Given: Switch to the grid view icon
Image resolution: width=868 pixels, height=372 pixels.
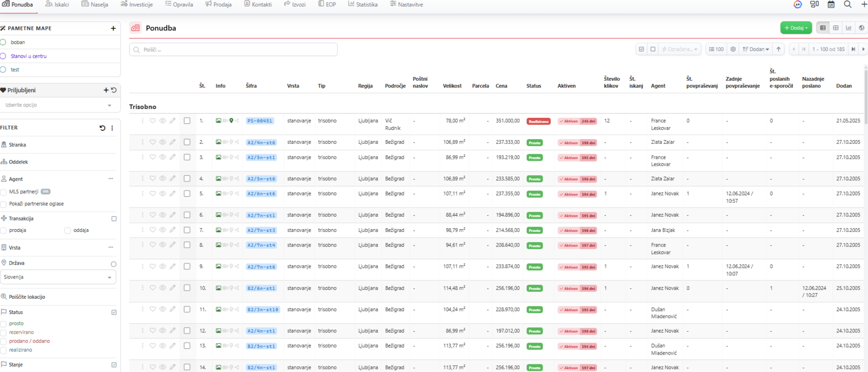Looking at the screenshot, I should [835, 28].
